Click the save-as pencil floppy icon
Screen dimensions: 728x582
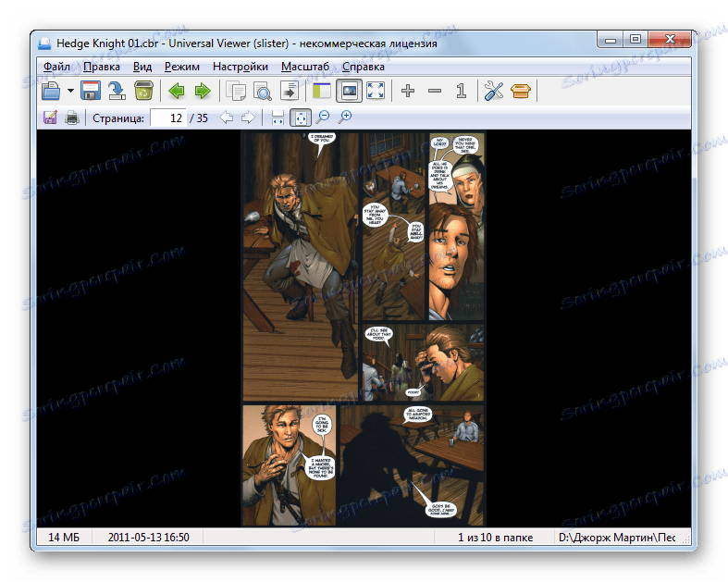click(x=50, y=118)
